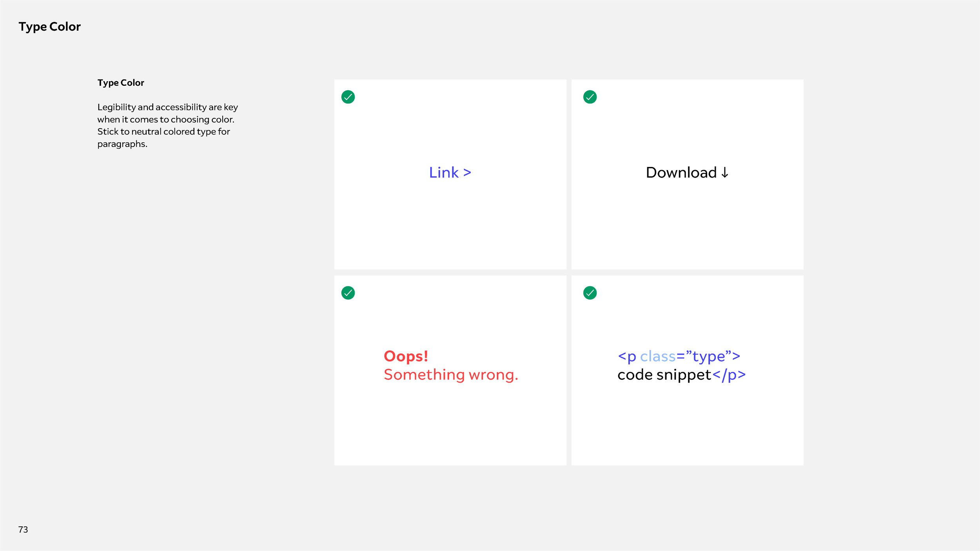Click the chevron arrow after the Link text
The width and height of the screenshot is (980, 551).
[x=466, y=172]
